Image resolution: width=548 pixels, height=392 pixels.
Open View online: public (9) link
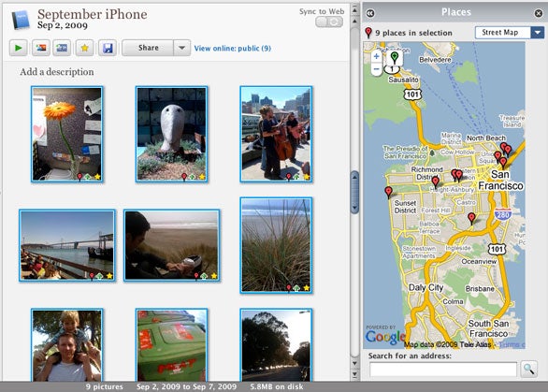click(233, 49)
